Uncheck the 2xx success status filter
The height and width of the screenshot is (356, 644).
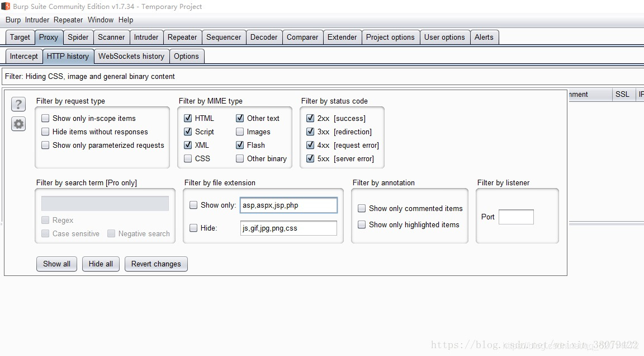click(x=310, y=119)
